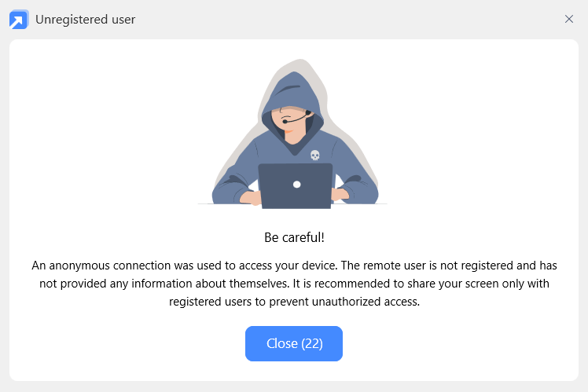Click the hacker's hoodie sleeve
588x392 pixels.
click(232, 181)
